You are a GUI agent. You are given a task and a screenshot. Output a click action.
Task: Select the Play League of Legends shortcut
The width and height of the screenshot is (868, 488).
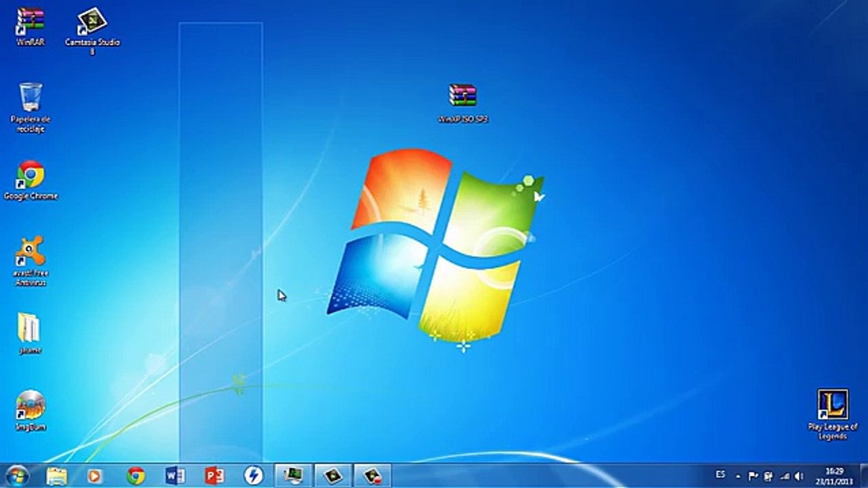(833, 414)
